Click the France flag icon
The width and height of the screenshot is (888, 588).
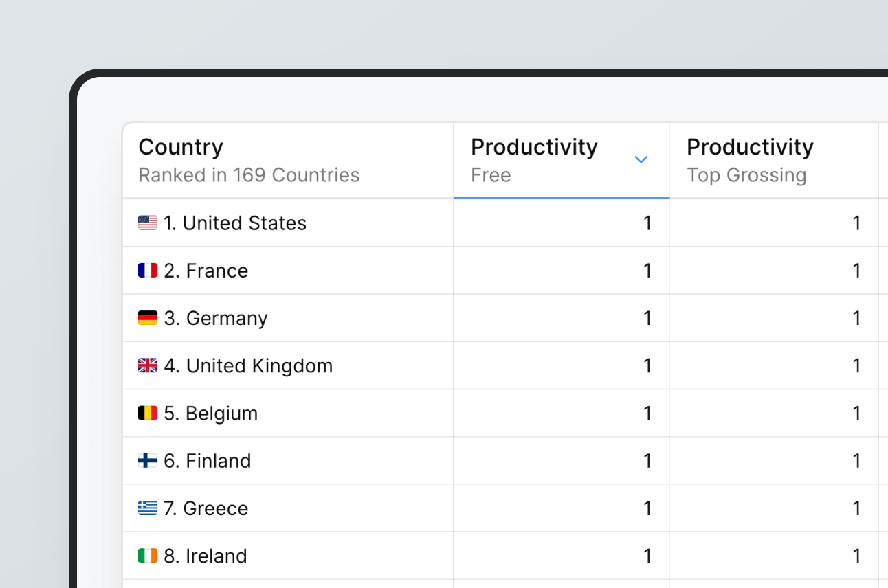tap(148, 271)
